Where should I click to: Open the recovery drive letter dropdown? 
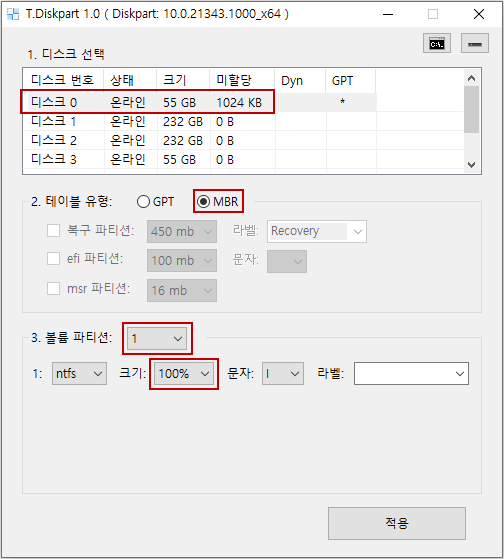click(287, 261)
